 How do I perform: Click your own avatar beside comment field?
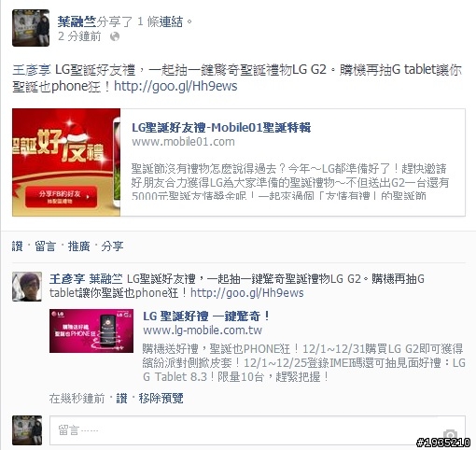[x=27, y=430]
